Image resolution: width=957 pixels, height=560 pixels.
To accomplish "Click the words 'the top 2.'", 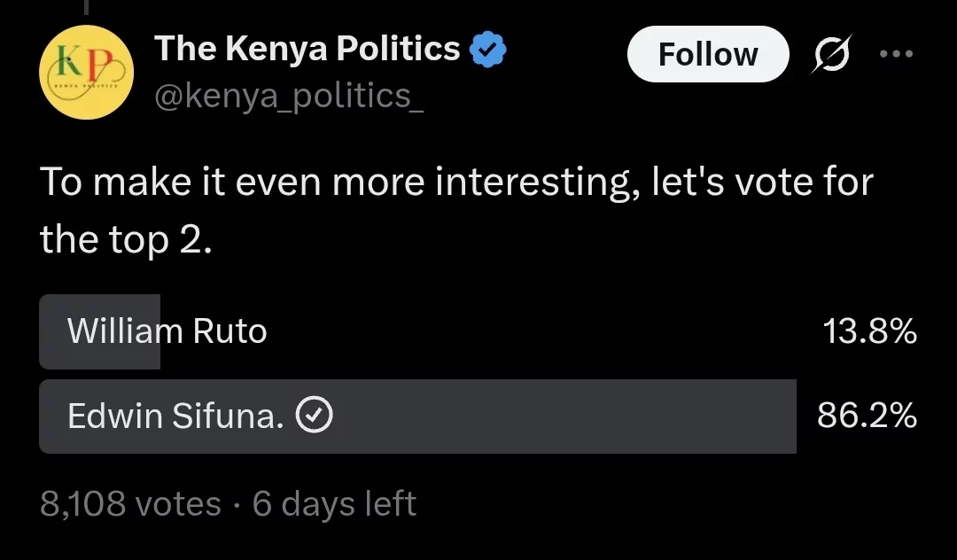I will (126, 239).
